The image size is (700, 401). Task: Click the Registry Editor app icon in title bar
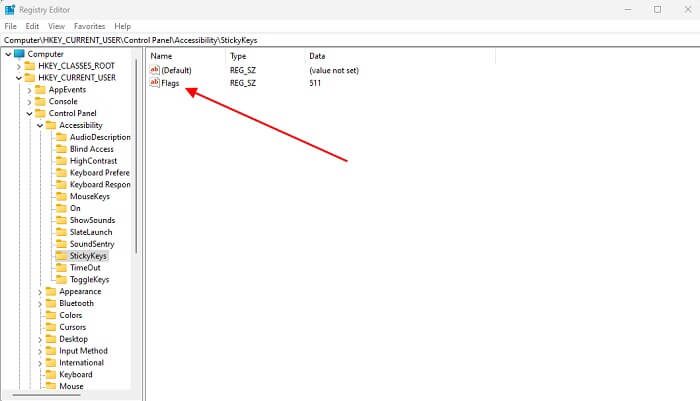[x=9, y=9]
